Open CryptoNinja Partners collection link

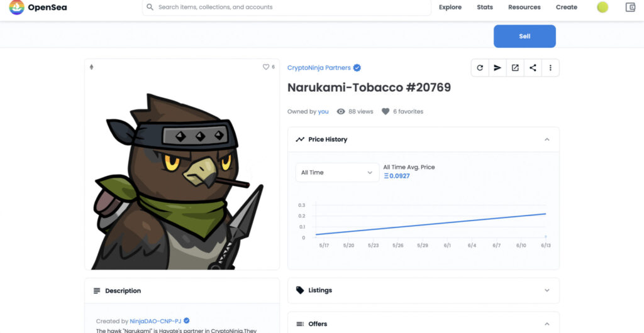pos(319,68)
